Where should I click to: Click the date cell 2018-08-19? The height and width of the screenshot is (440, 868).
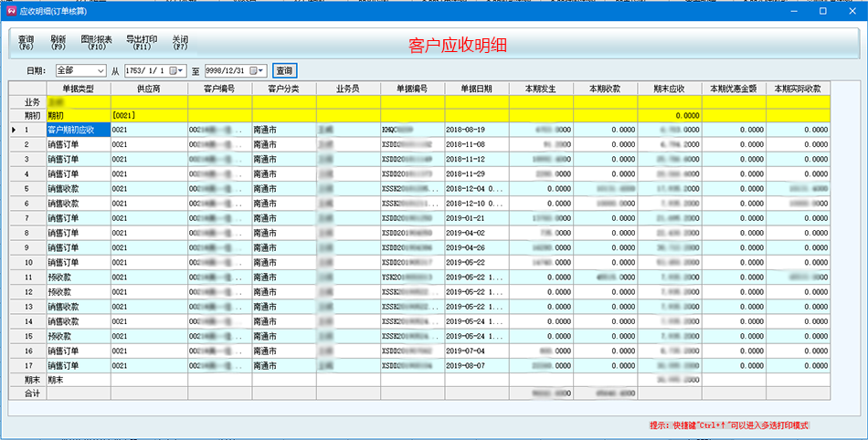click(x=477, y=130)
